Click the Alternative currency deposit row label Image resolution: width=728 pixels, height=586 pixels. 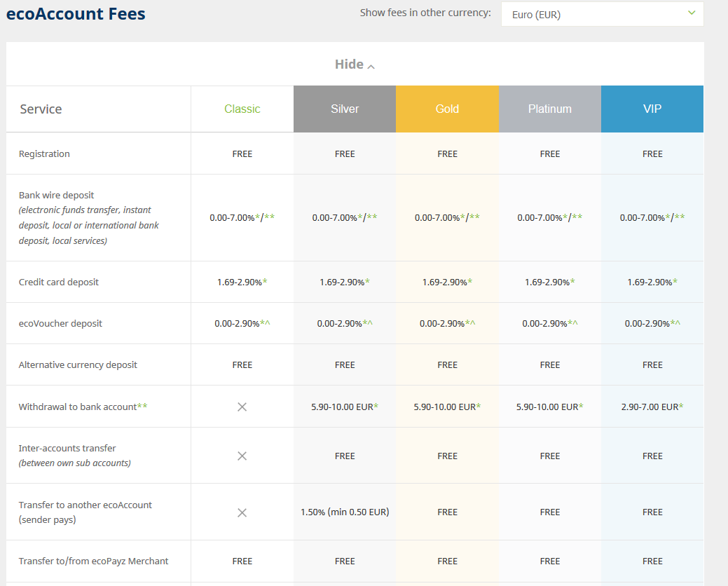click(78, 365)
